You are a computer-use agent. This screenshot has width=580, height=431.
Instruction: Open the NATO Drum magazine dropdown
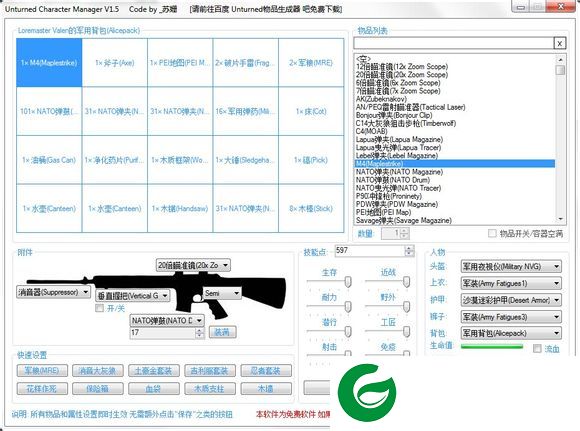point(167,320)
